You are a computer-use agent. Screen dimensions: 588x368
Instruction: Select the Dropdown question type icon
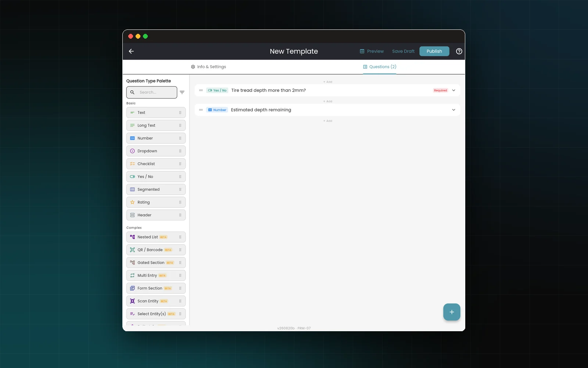pyautogui.click(x=132, y=151)
